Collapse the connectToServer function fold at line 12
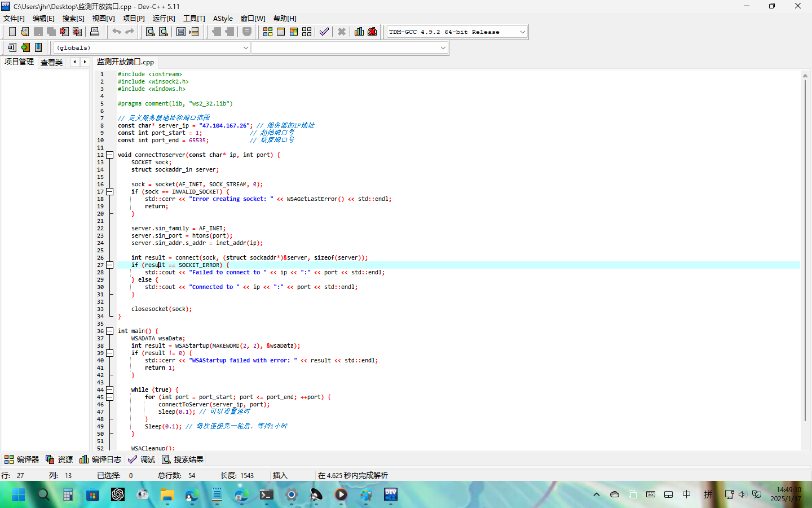This screenshot has height=508, width=812. (110, 155)
